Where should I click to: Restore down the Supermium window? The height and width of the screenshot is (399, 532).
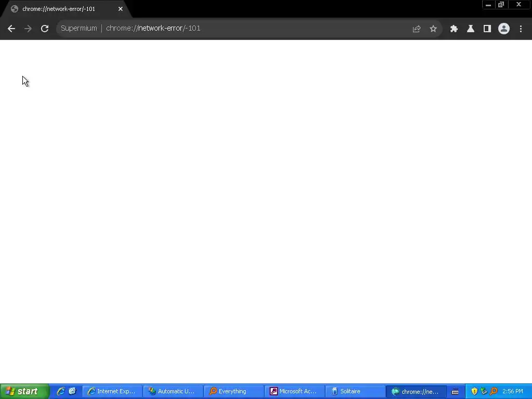tap(501, 4)
